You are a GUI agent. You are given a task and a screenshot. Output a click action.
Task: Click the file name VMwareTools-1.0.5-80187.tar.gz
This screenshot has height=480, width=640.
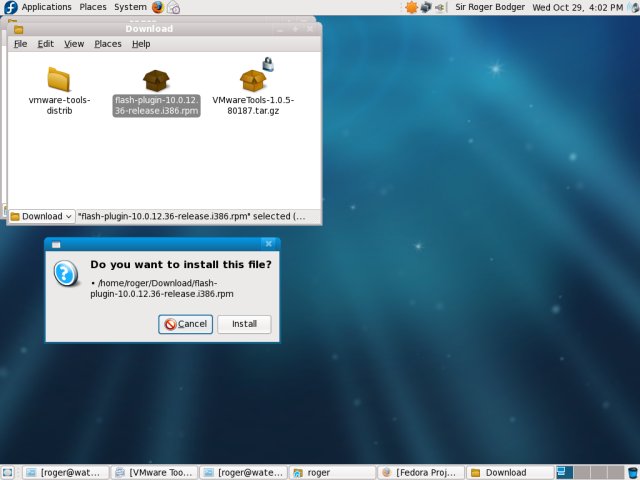[x=253, y=105]
